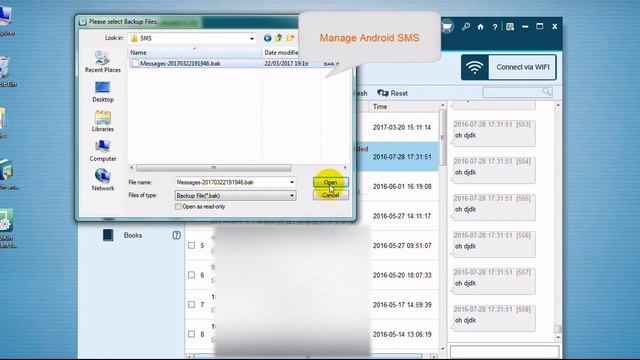This screenshot has height=360, width=640.
Task: Open Computer location in dialog sidebar
Action: pyautogui.click(x=102, y=151)
